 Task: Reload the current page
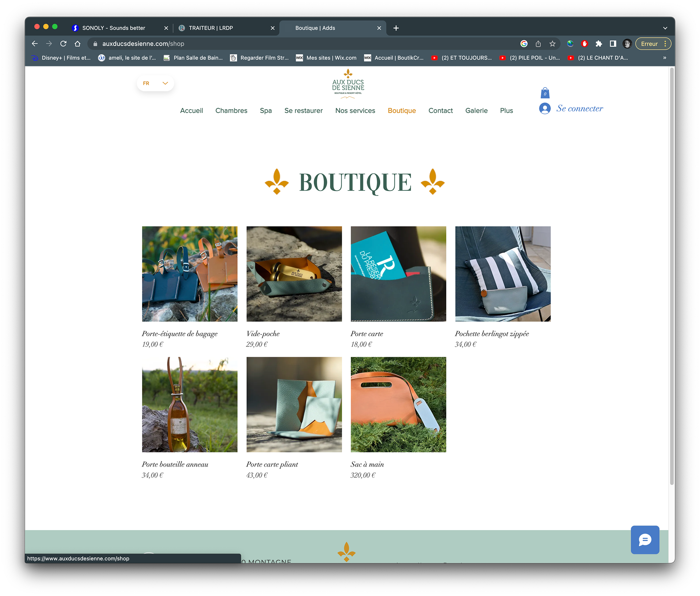[63, 44]
